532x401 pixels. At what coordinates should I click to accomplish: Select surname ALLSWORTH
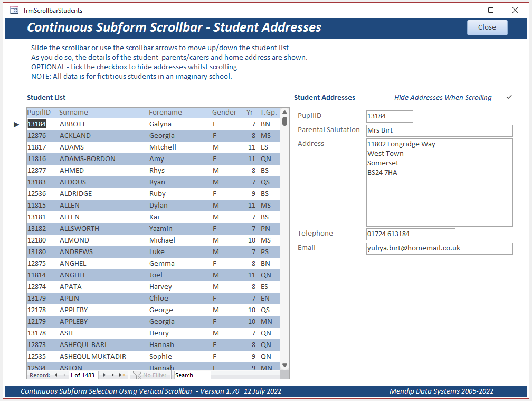click(x=79, y=229)
